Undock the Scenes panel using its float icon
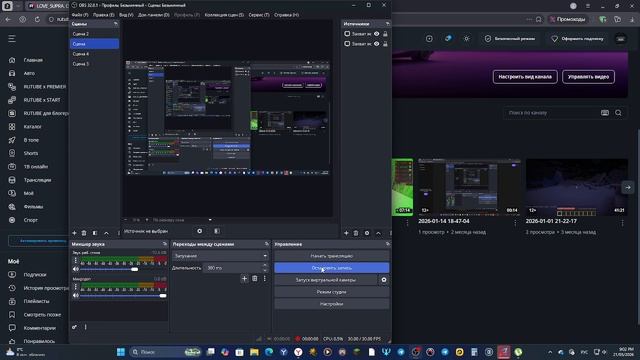The image size is (640, 360). tap(116, 24)
